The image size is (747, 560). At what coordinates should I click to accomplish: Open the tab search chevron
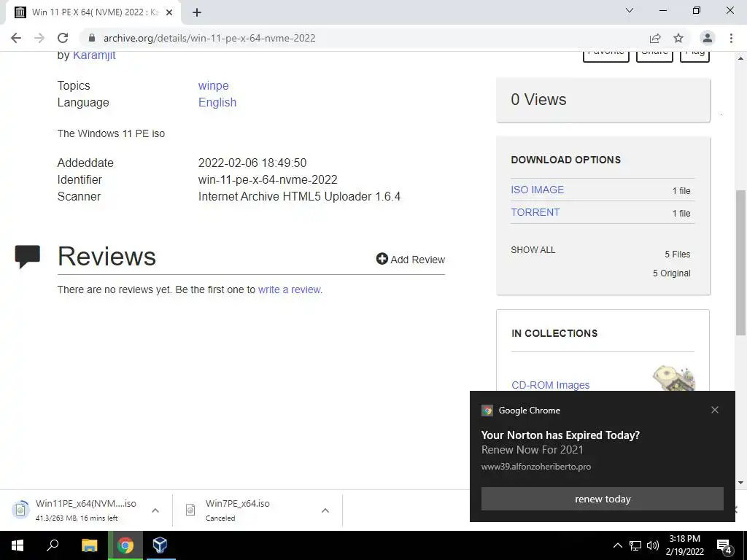(630, 10)
